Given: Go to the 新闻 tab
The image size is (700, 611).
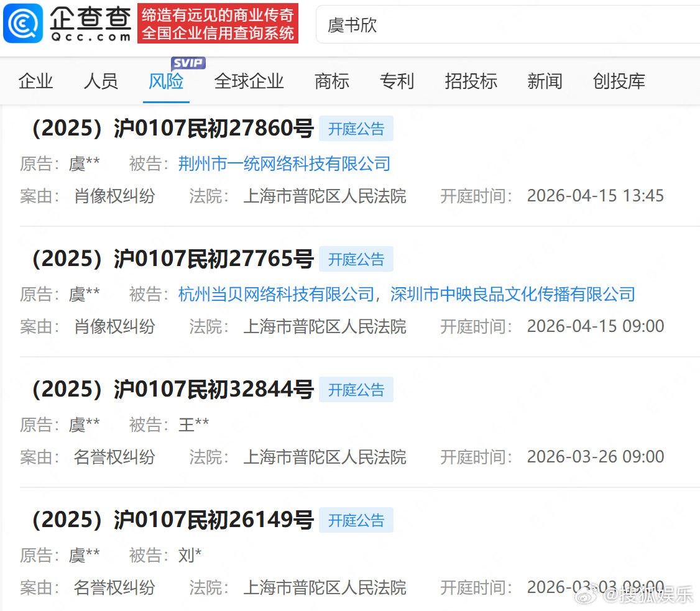Looking at the screenshot, I should 545,81.
